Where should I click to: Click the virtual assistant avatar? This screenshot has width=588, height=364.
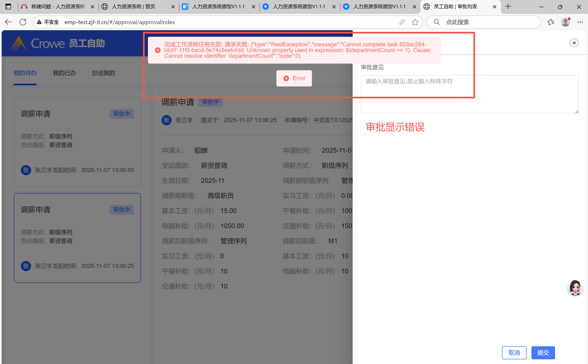(x=575, y=287)
